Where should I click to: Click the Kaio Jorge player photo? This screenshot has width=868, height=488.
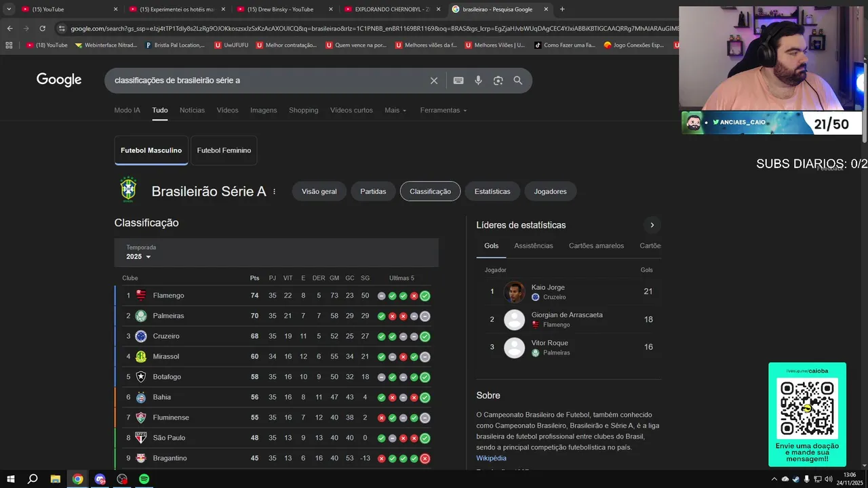[x=515, y=292]
